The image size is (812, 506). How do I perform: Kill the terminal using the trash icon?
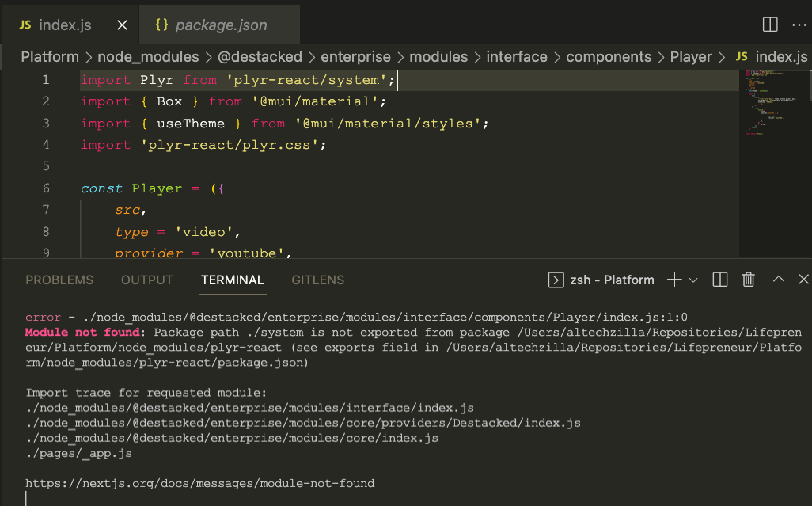748,279
